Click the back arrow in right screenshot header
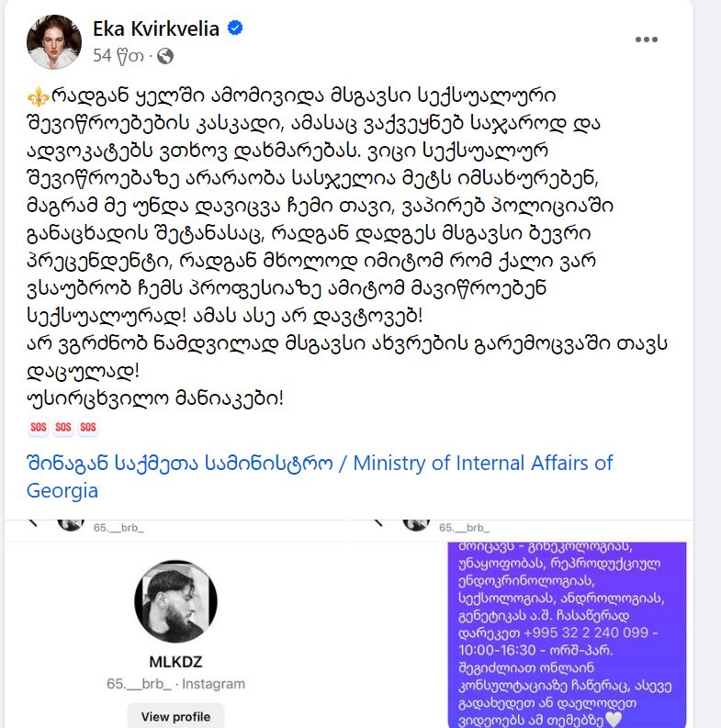Image resolution: width=721 pixels, height=728 pixels. (x=378, y=522)
